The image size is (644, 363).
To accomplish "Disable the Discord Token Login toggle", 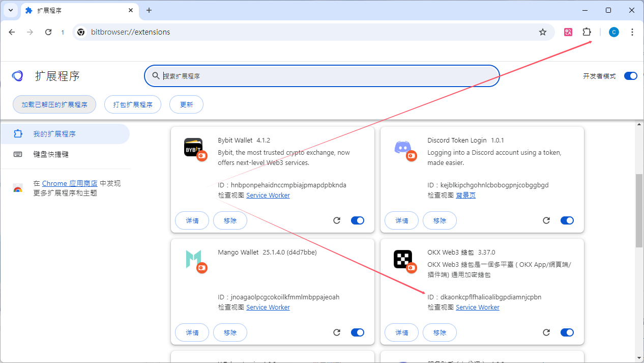I will (x=567, y=220).
